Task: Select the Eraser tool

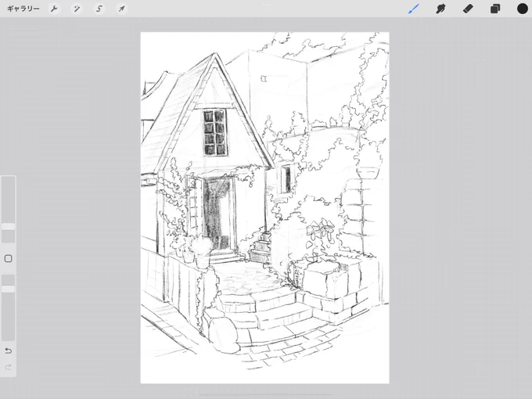Action: (x=468, y=9)
